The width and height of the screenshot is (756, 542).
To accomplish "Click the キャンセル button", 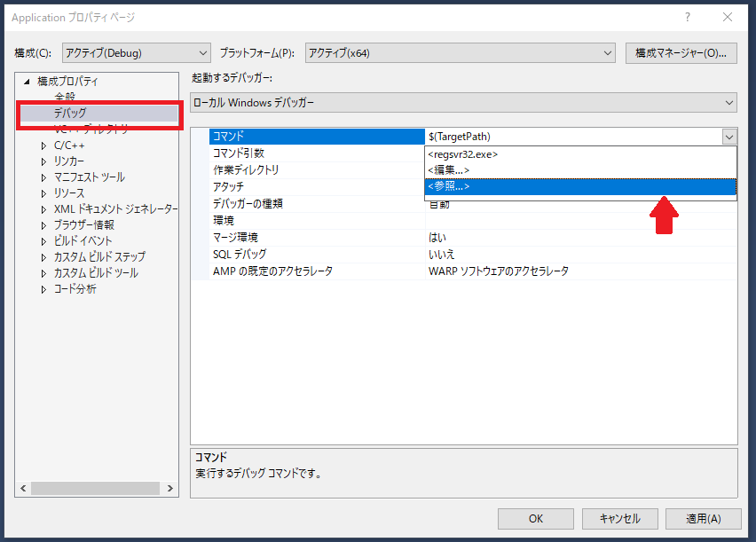I will pos(619,518).
